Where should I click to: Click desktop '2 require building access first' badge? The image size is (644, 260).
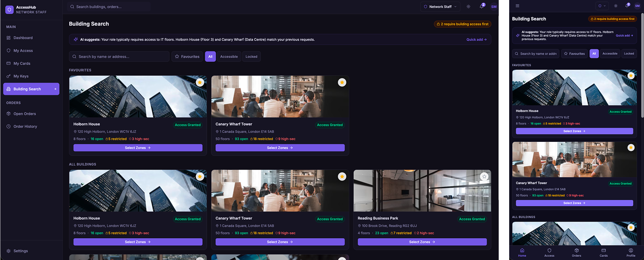coord(462,24)
